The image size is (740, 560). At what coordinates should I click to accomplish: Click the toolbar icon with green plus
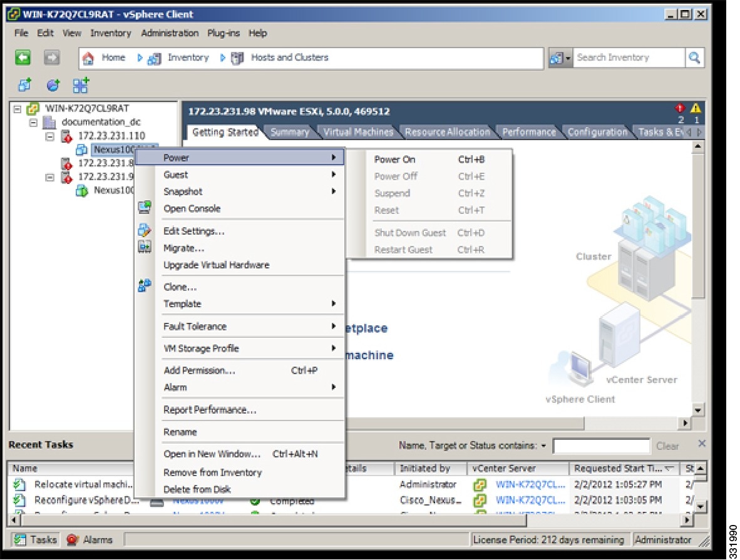coord(81,85)
